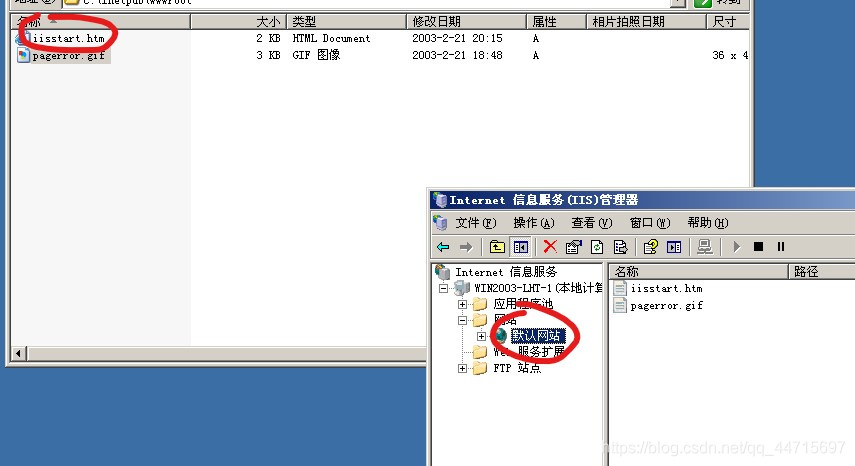Click the Forward arrow in IIS Manager toolbar
Screen dimensions: 855x466
pyautogui.click(x=466, y=247)
